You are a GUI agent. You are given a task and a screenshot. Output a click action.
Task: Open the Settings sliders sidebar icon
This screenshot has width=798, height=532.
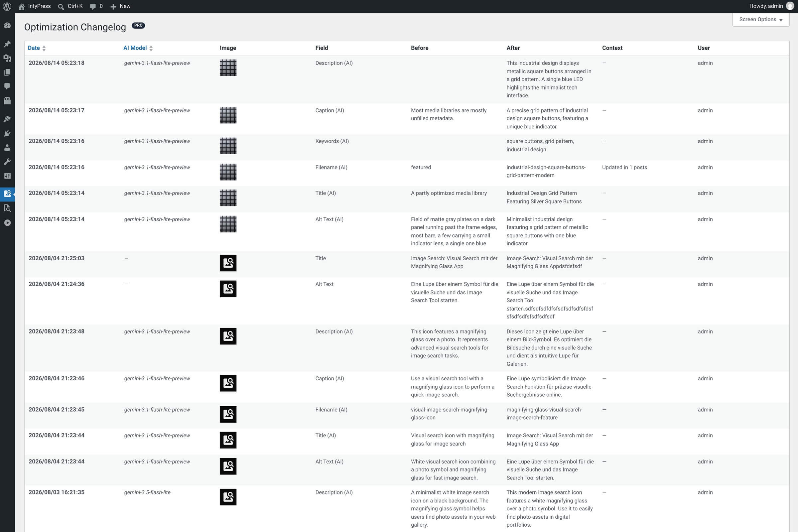[x=7, y=176]
